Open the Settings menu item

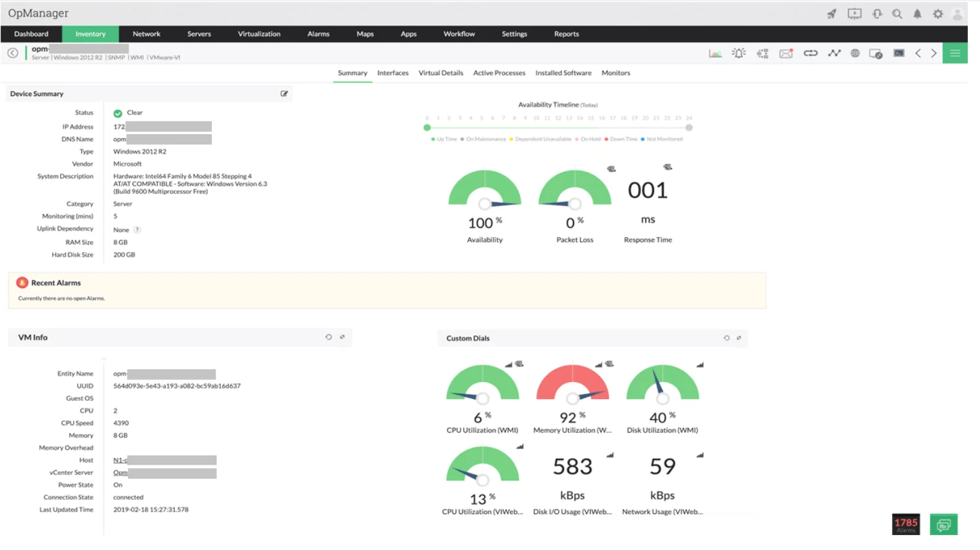click(515, 34)
